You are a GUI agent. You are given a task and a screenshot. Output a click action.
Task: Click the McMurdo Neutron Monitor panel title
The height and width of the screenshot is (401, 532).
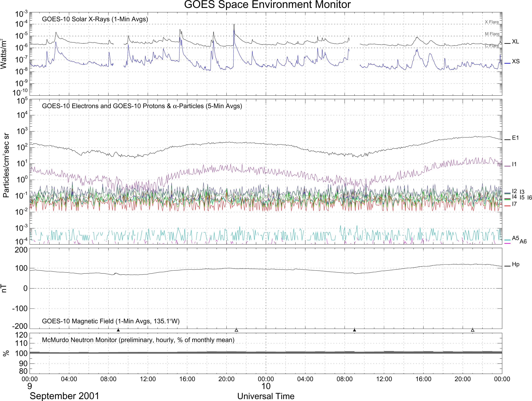click(x=138, y=340)
